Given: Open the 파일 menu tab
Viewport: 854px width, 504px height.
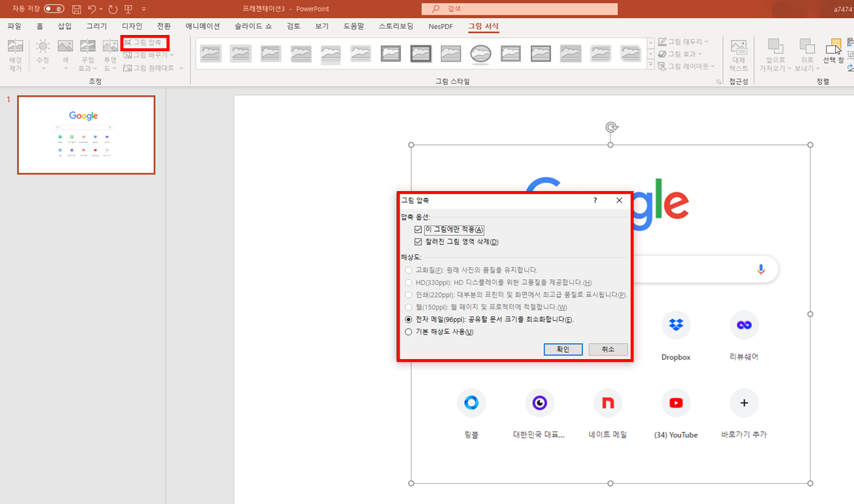Looking at the screenshot, I should click(14, 26).
